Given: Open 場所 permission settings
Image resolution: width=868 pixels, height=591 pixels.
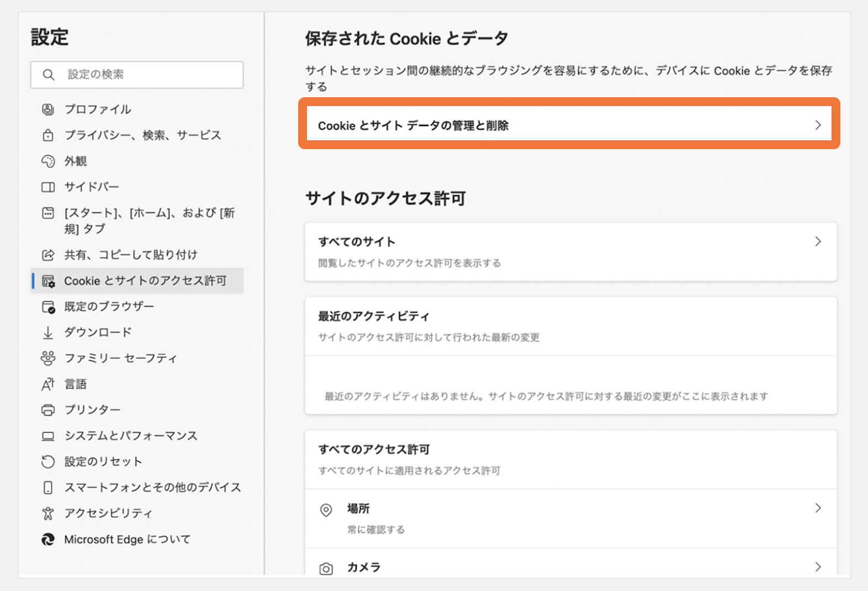Looking at the screenshot, I should [571, 519].
